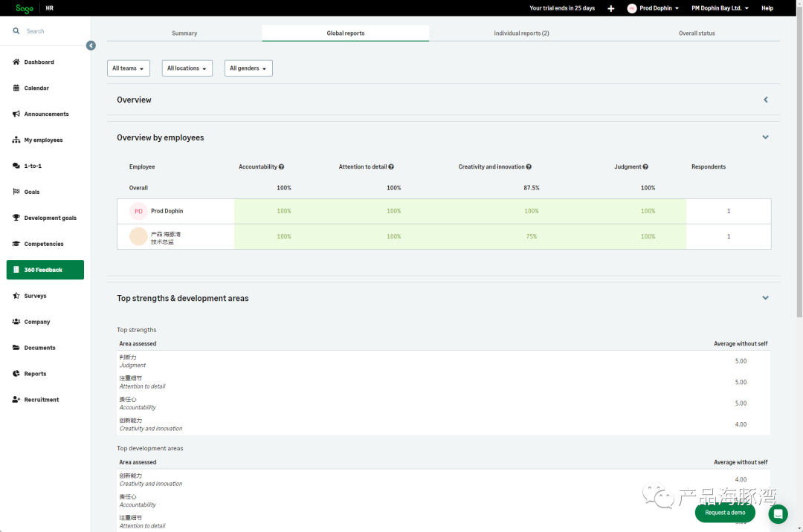Open Help in top bar

tap(767, 8)
